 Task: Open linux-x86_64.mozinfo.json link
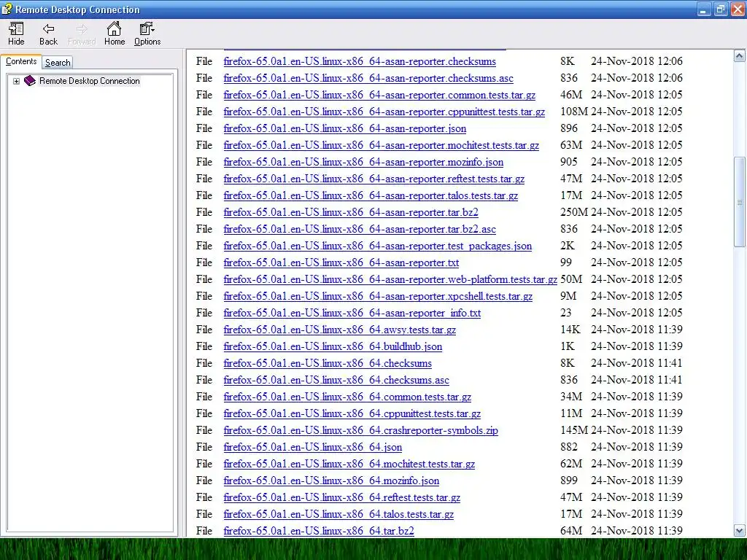tap(331, 481)
